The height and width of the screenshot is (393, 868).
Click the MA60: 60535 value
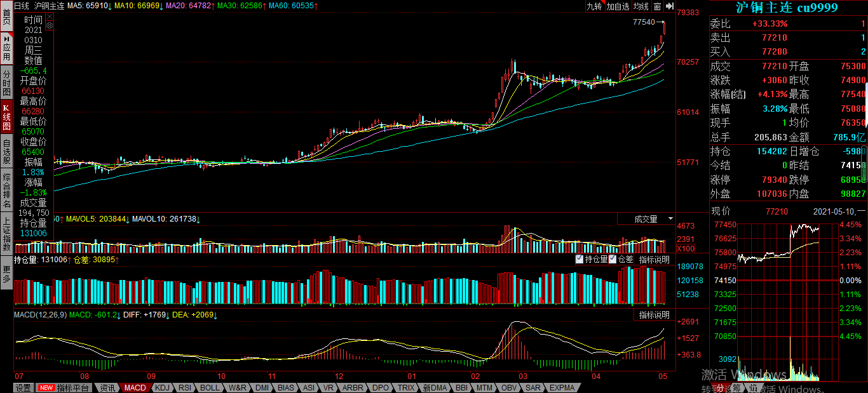pyautogui.click(x=294, y=6)
